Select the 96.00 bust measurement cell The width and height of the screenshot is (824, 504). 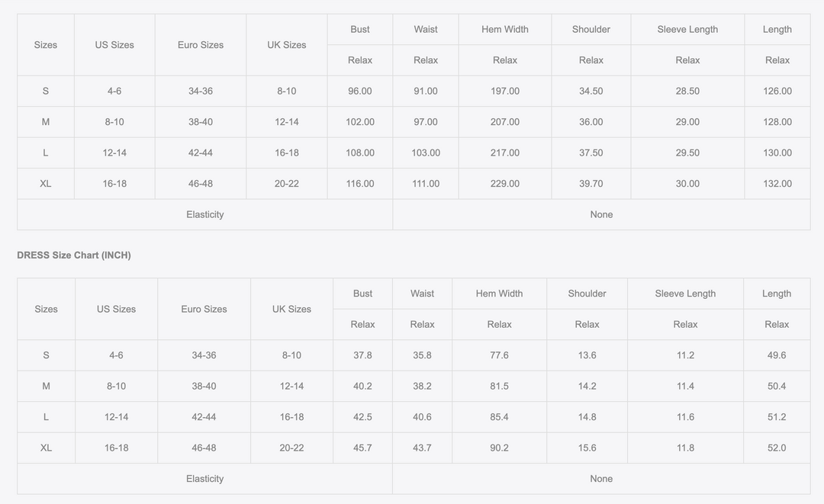[360, 91]
